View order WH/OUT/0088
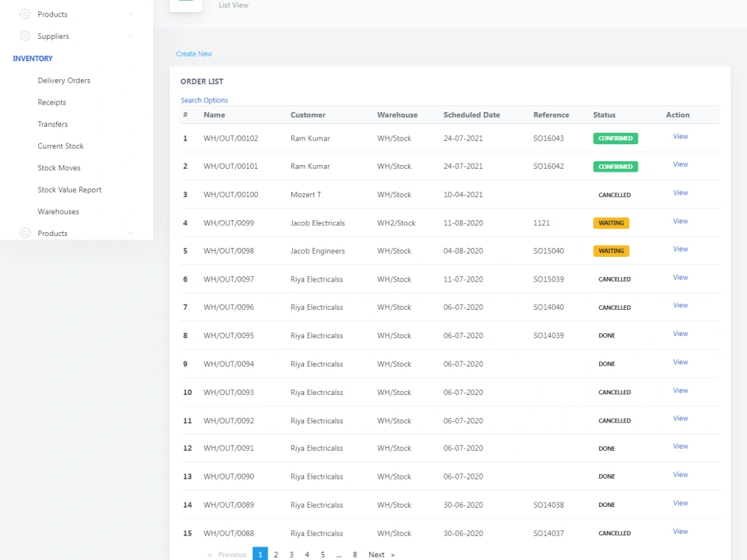Image resolution: width=747 pixels, height=560 pixels. [681, 532]
